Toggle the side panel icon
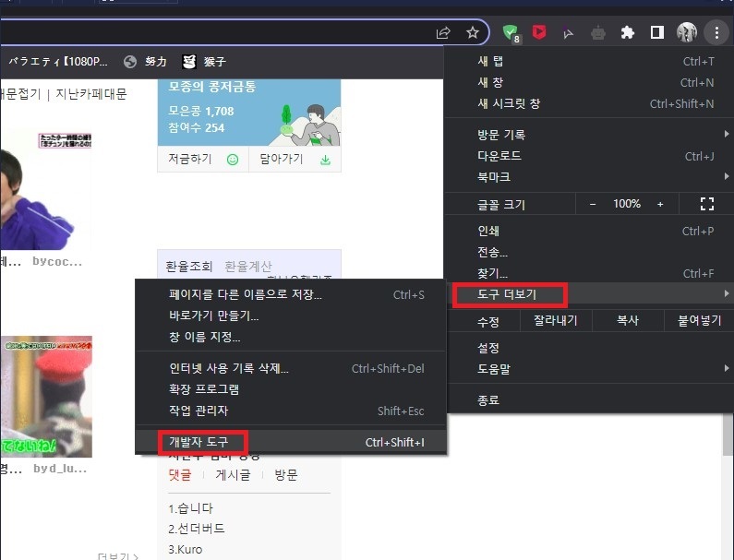 657,32
